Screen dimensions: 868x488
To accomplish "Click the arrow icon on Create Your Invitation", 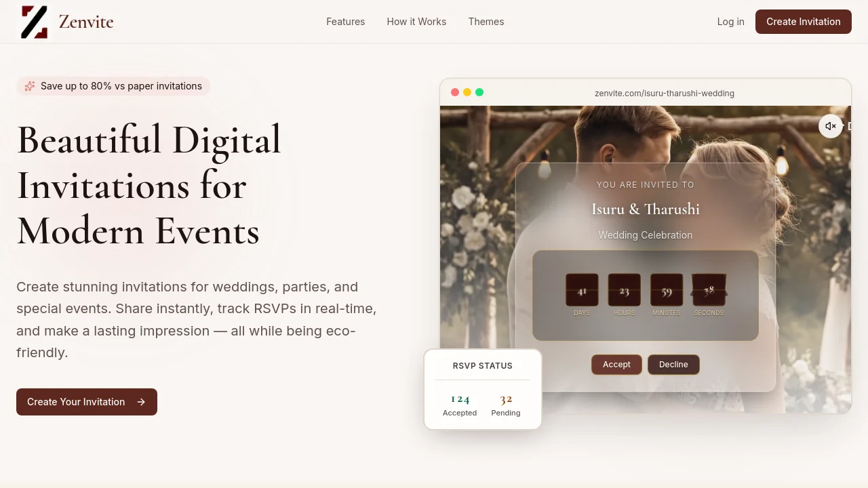I will [141, 402].
